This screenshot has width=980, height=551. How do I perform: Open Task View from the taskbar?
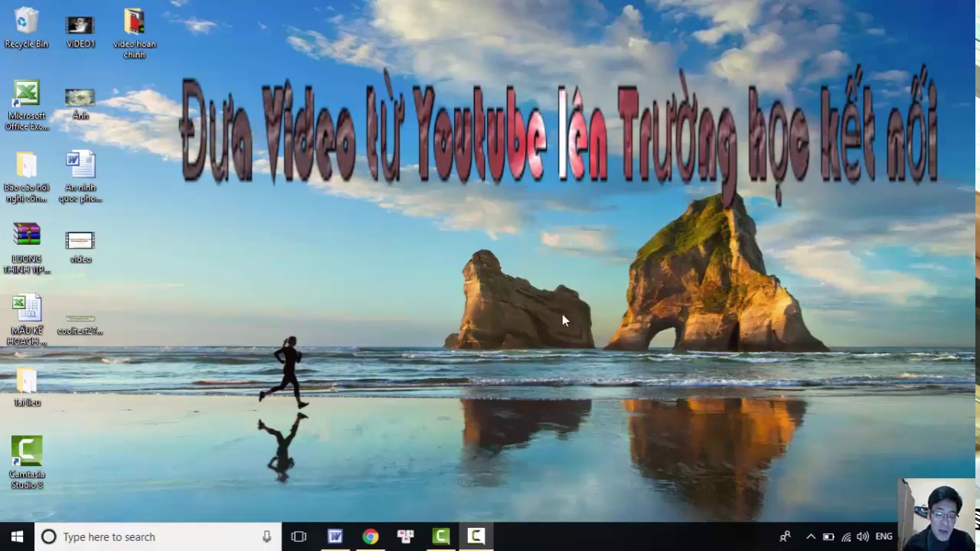click(x=299, y=536)
